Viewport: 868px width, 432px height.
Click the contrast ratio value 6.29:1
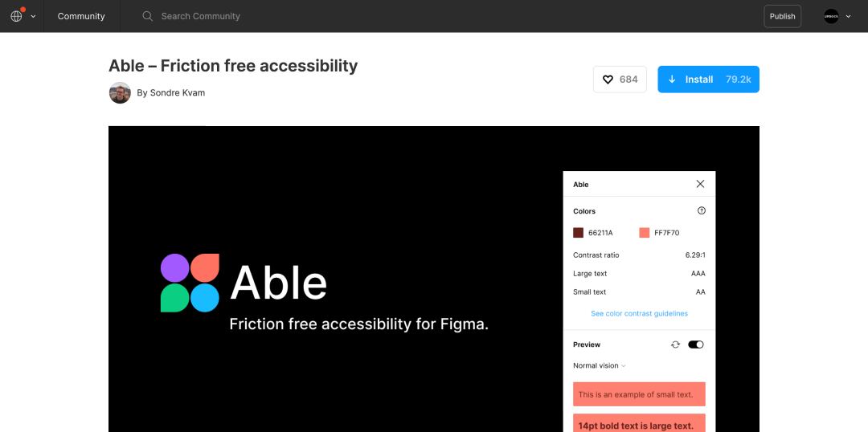pos(695,255)
